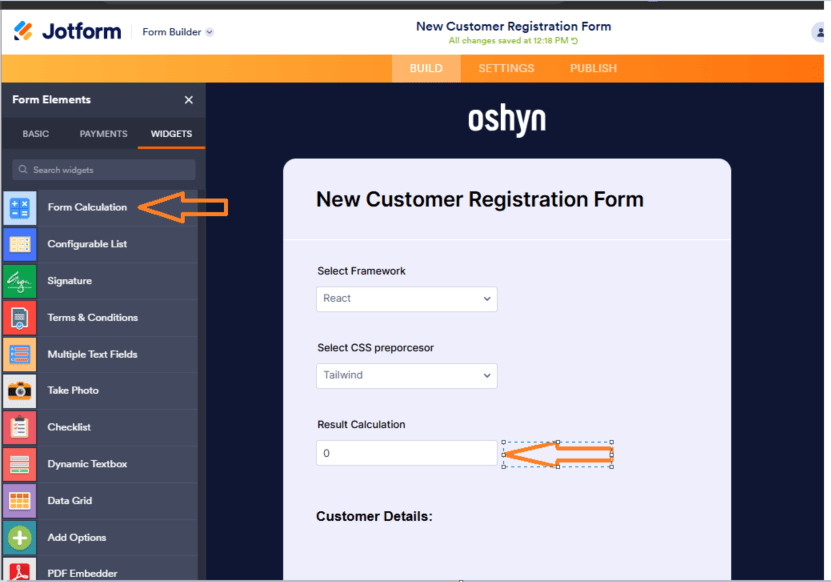
Task: Click the Add Options label
Action: tap(77, 537)
